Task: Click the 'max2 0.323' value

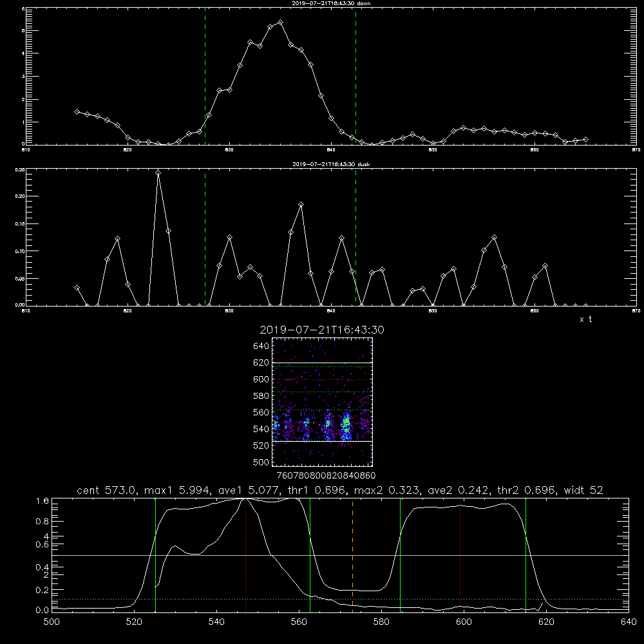Action: click(x=386, y=490)
